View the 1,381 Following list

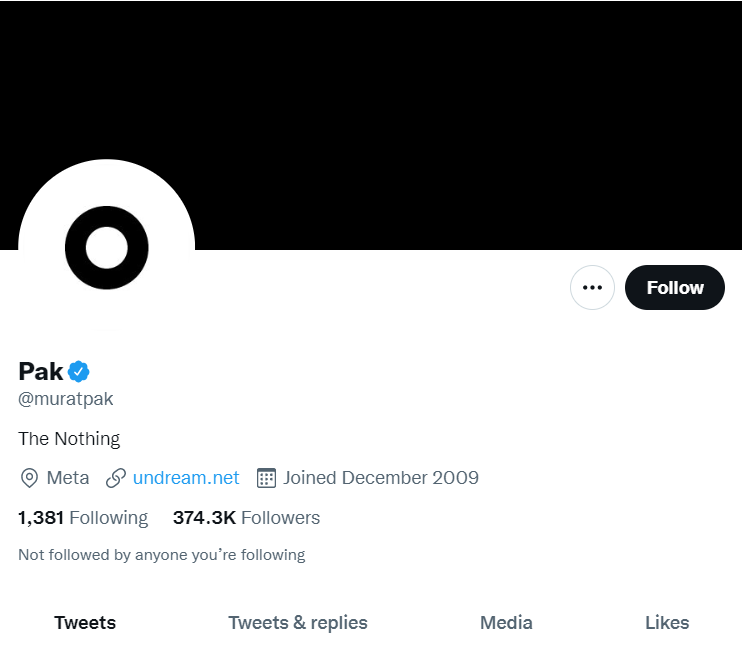[x=83, y=518]
